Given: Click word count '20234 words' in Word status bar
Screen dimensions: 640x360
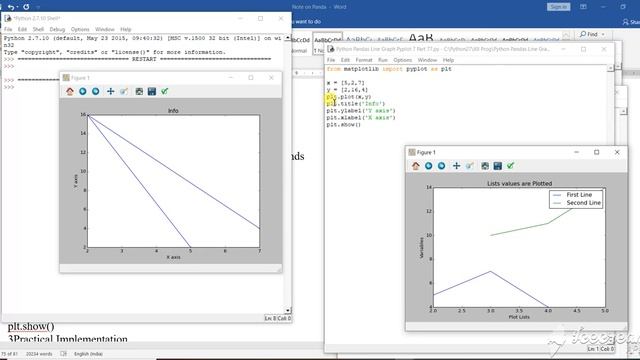Looking at the screenshot, I should click(39, 354).
